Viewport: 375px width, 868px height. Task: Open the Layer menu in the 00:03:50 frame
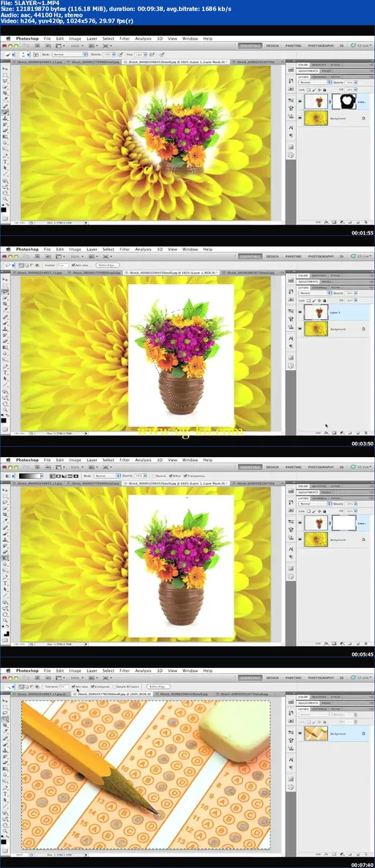[x=92, y=250]
